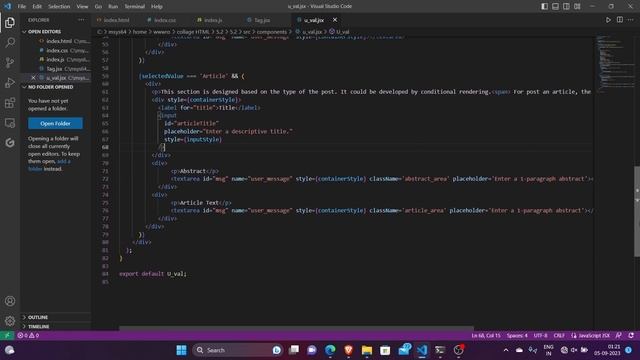Customize layout icon in title bar
The width and height of the screenshot is (640, 360).
577,6
